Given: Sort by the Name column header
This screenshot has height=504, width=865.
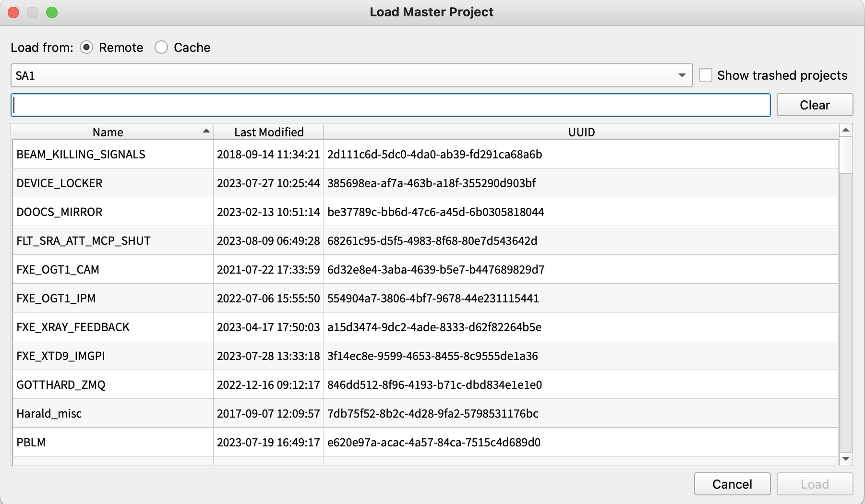Looking at the screenshot, I should [112, 132].
